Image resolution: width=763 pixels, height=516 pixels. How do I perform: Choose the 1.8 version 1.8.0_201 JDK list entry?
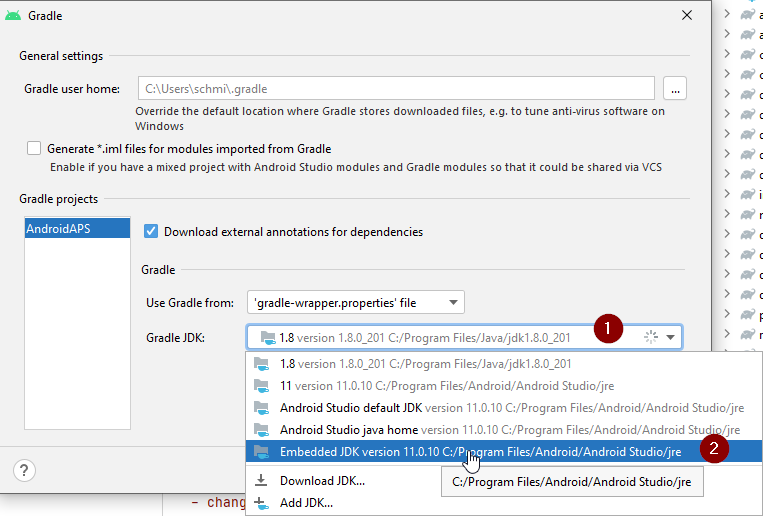504,364
